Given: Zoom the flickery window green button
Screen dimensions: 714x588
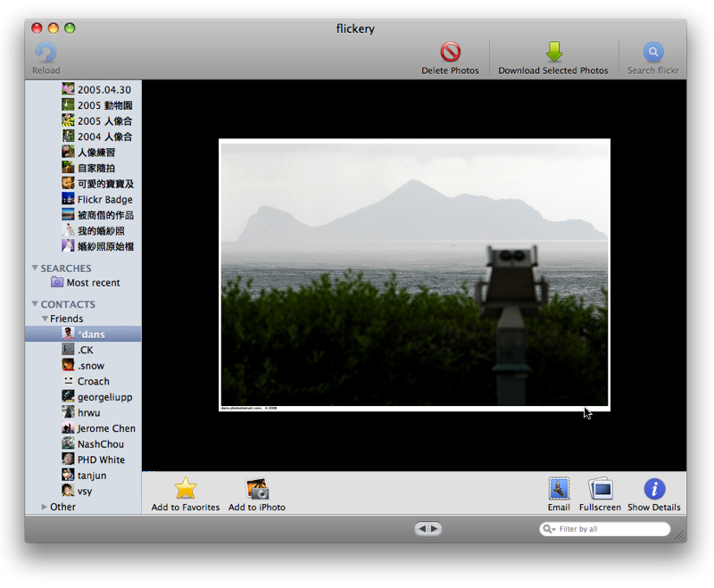Looking at the screenshot, I should pyautogui.click(x=70, y=29).
